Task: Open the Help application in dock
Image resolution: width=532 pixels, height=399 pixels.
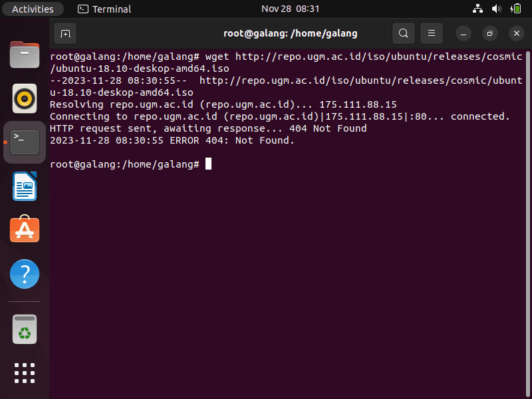Action: pos(25,274)
